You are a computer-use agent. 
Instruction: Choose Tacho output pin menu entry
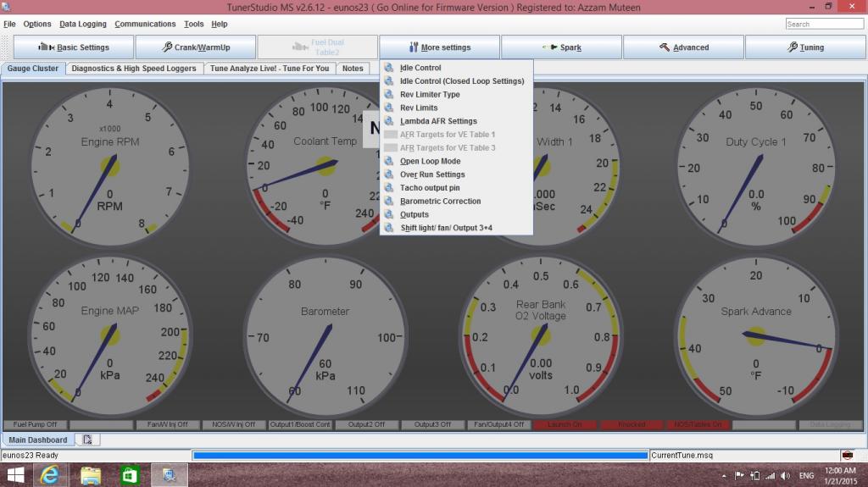click(x=456, y=188)
